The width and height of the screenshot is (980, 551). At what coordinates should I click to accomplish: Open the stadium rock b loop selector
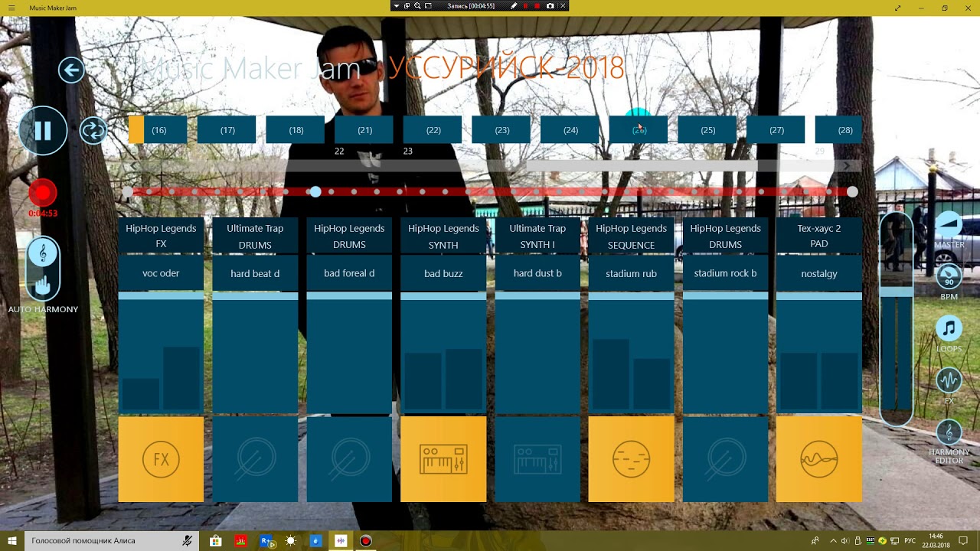725,273
